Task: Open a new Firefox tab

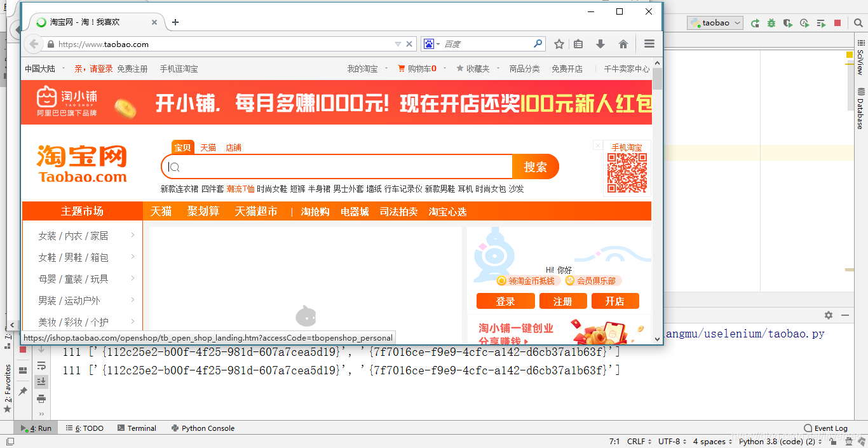Action: click(175, 22)
